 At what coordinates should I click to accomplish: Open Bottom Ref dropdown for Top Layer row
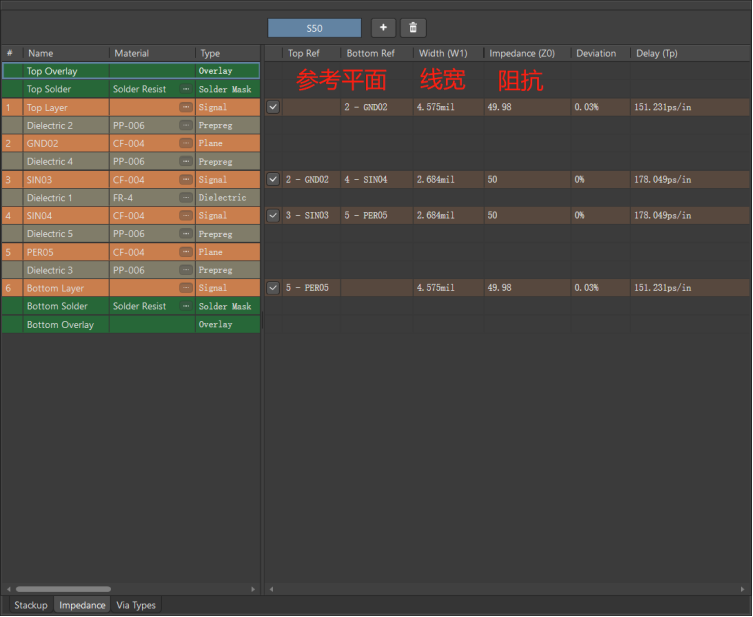pos(375,107)
